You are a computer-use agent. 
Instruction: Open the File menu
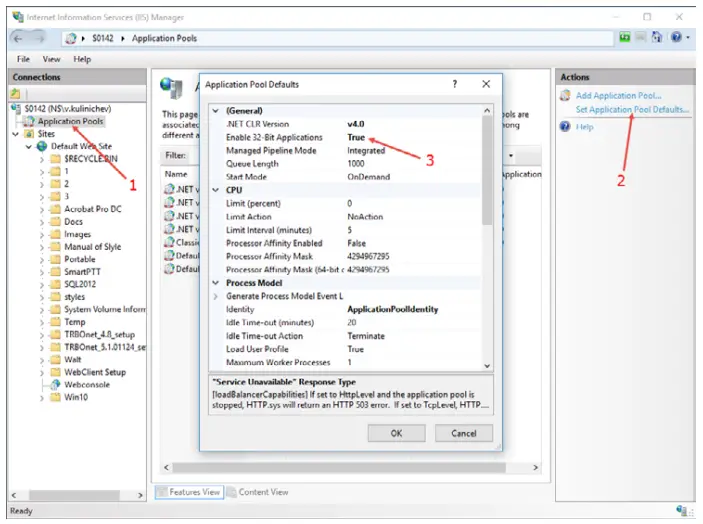click(x=23, y=59)
